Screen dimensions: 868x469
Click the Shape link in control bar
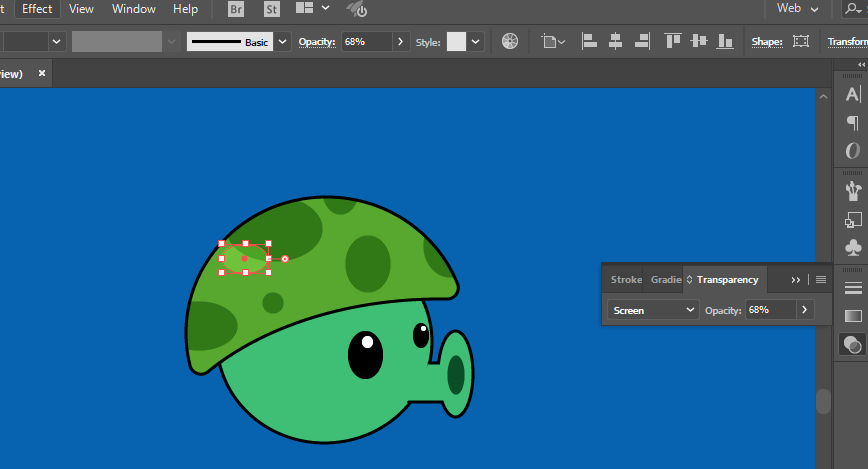(x=767, y=42)
